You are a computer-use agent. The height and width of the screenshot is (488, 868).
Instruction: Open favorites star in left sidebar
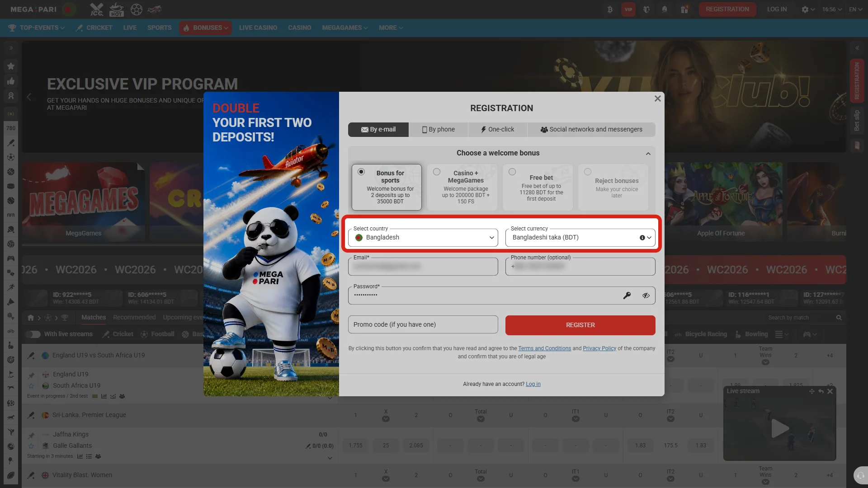point(11,66)
